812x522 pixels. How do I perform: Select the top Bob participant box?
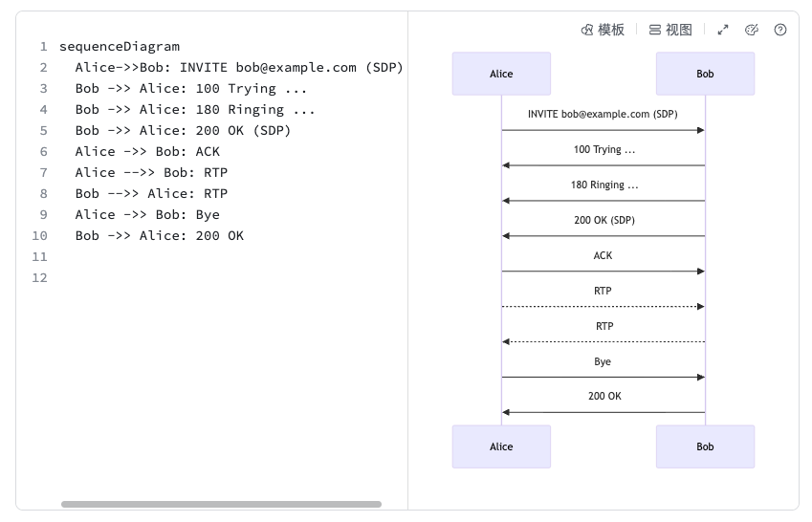[x=705, y=74]
